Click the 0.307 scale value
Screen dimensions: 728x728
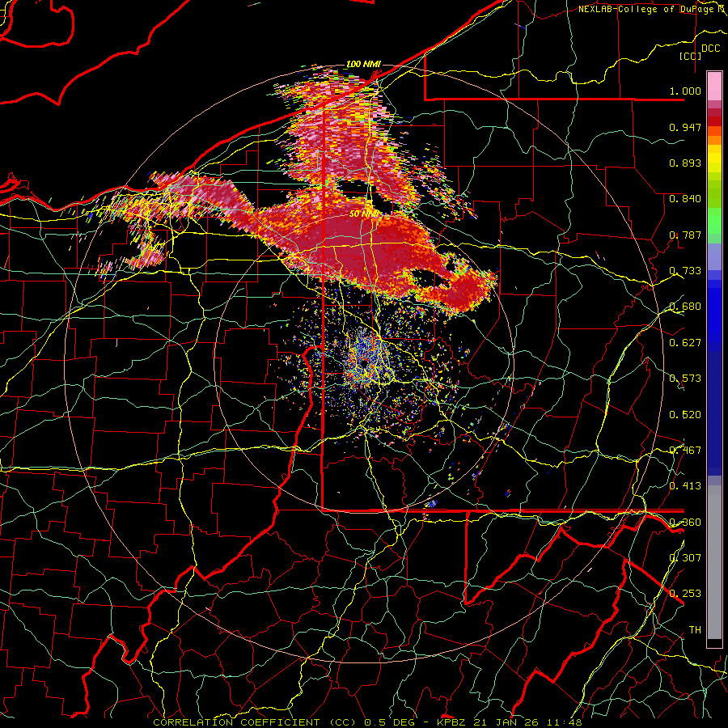click(x=685, y=558)
